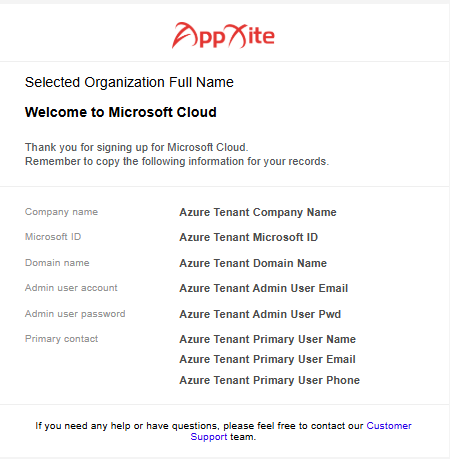Image resolution: width=450 pixels, height=459 pixels.
Task: Select the Azure Tenant Company Name value
Action: (258, 212)
